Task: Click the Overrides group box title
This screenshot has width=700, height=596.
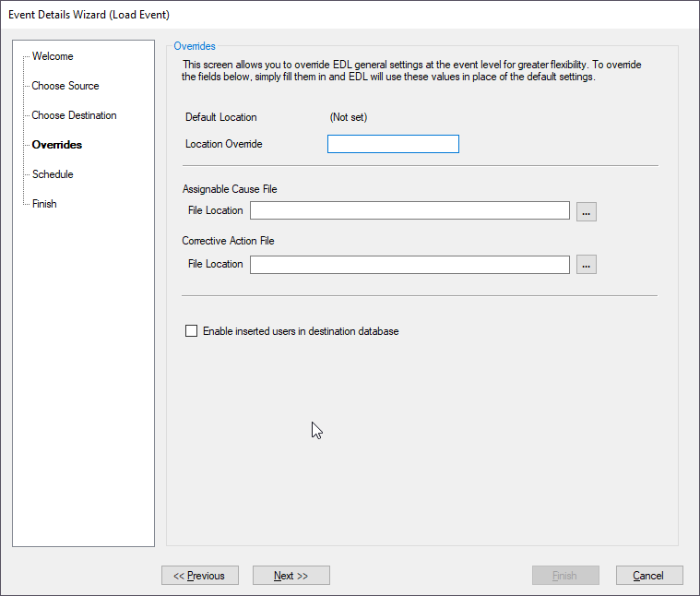Action: click(195, 46)
